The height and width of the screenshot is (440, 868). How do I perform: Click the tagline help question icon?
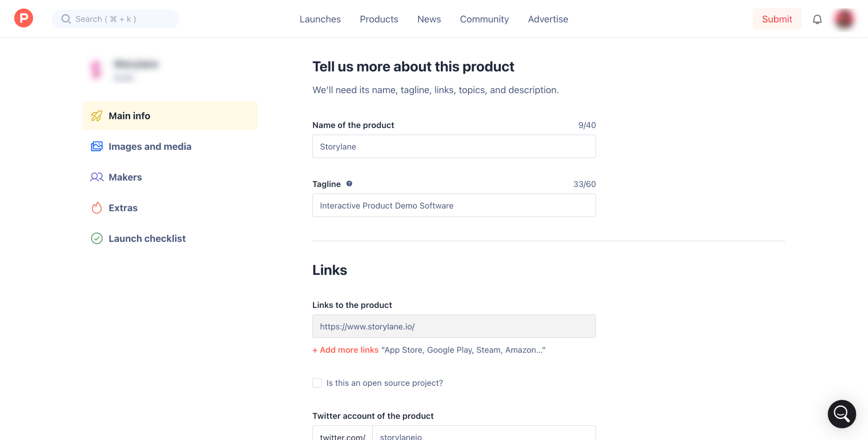(349, 184)
